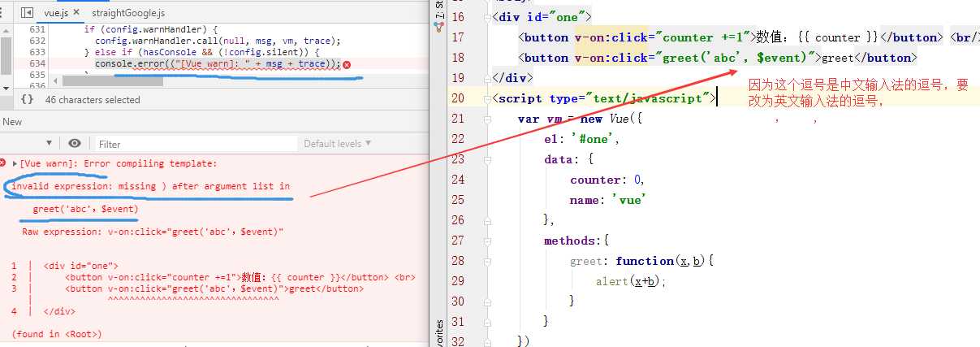Click "el: '#one'," line in IDE editor
Viewport: 980px width, 347px height.
(x=582, y=139)
